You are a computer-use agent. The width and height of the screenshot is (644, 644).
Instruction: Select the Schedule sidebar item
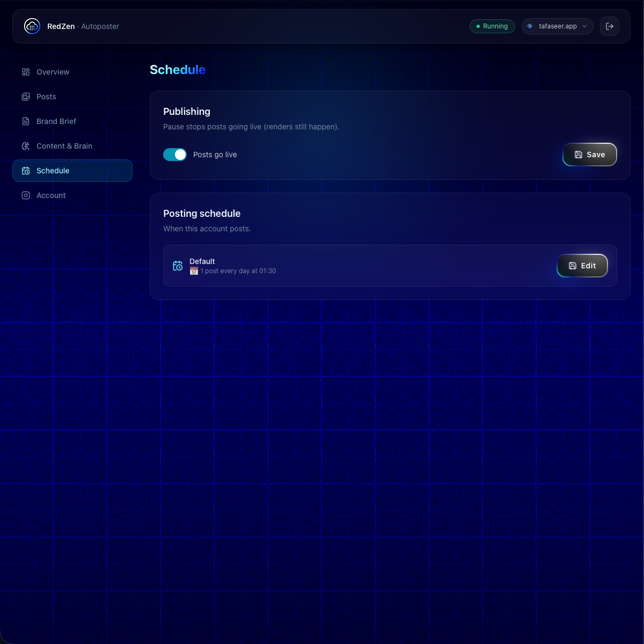(72, 171)
